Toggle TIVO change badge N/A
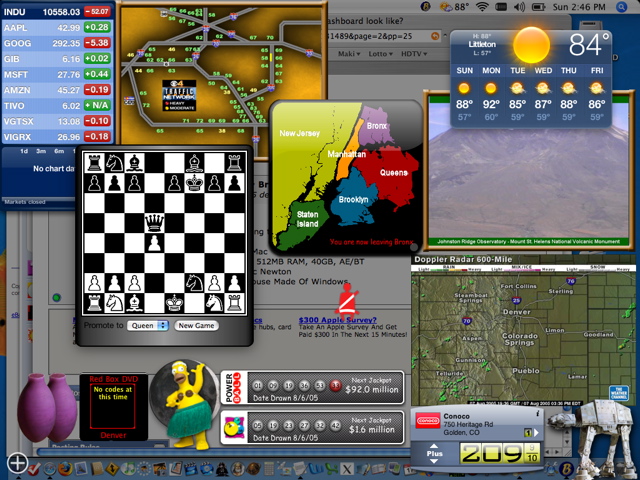The width and height of the screenshot is (640, 480). (x=97, y=105)
